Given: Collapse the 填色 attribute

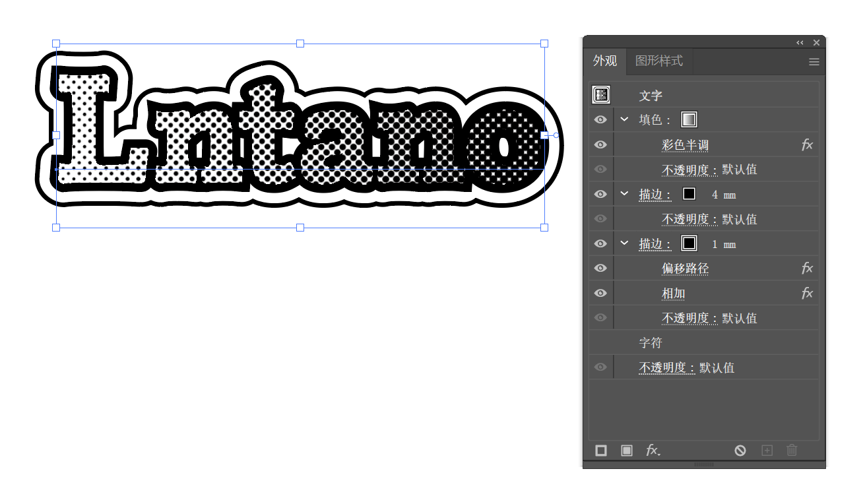Looking at the screenshot, I should 624,119.
